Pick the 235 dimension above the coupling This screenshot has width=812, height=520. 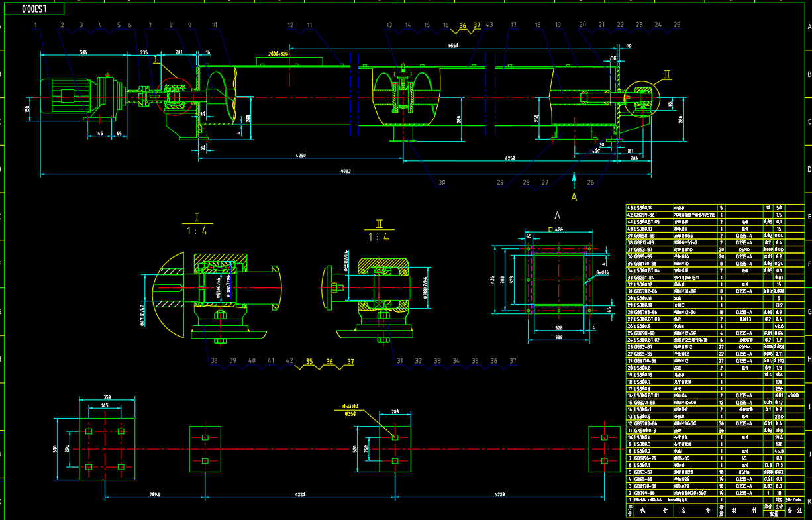[144, 52]
